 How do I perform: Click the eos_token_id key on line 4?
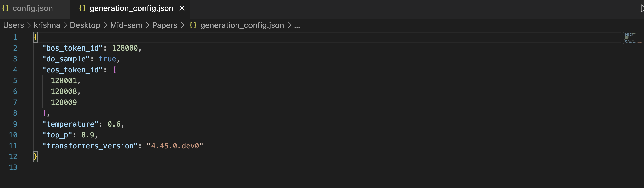click(x=73, y=70)
